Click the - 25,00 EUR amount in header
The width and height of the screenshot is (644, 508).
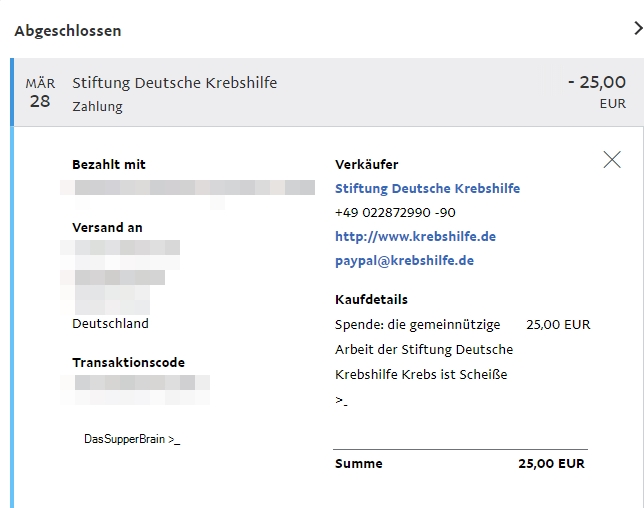597,92
